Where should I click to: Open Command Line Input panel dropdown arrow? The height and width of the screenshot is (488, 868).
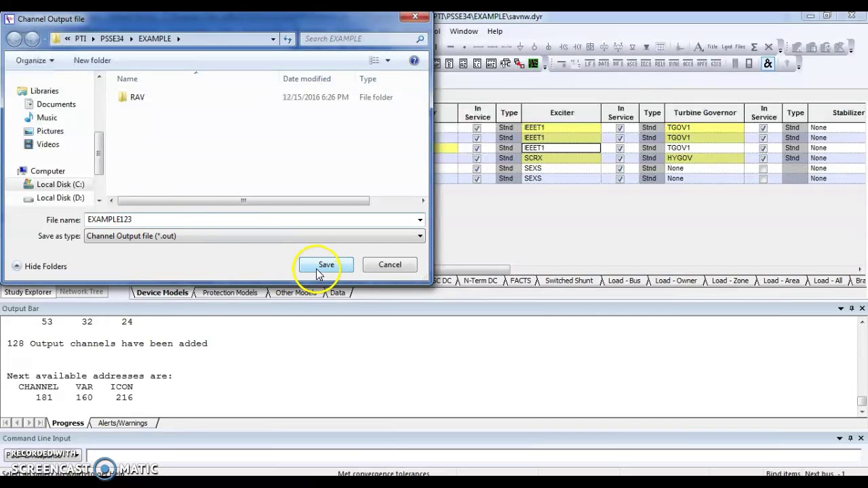[841, 438]
